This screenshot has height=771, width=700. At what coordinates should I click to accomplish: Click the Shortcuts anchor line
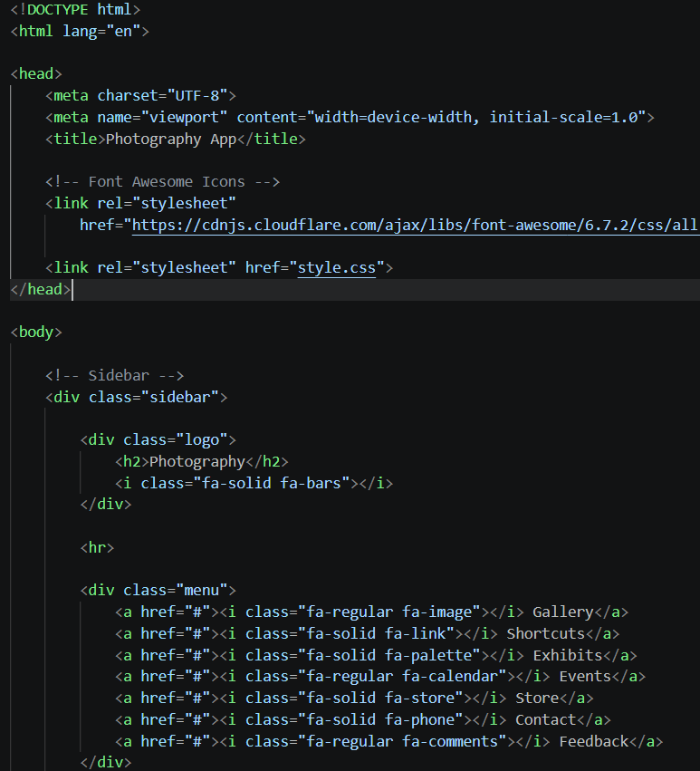[367, 634]
